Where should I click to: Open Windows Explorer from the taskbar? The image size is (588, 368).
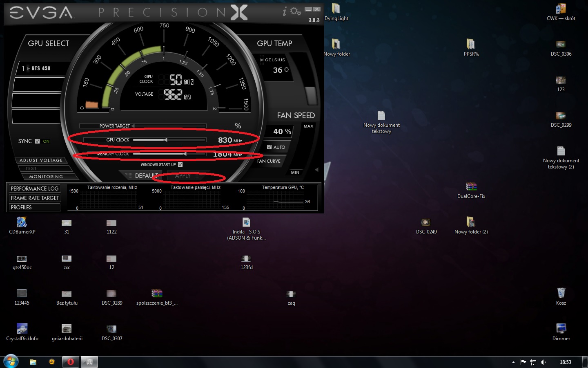pos(33,362)
